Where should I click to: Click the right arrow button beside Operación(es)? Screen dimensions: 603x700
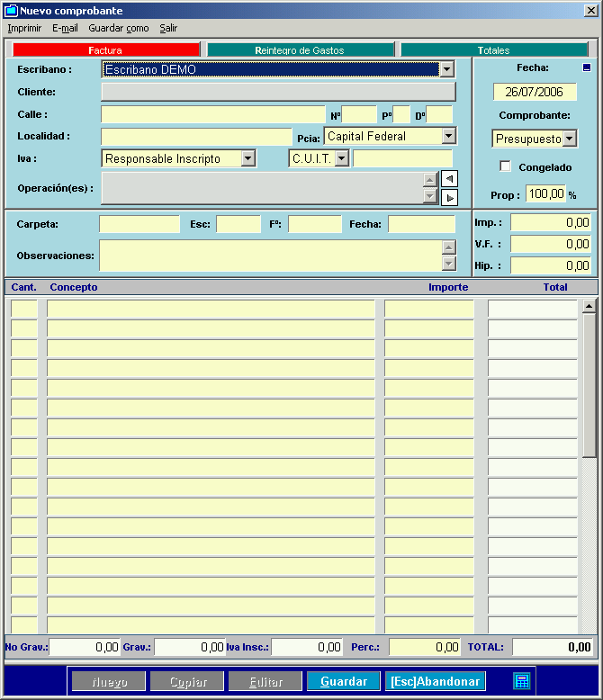click(x=449, y=197)
